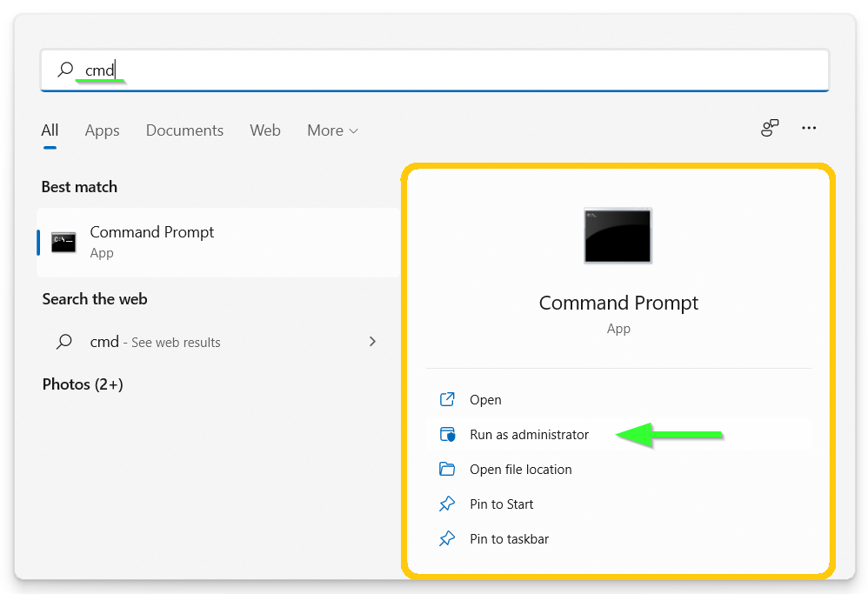Click Open in the preview pane

tap(618, 400)
